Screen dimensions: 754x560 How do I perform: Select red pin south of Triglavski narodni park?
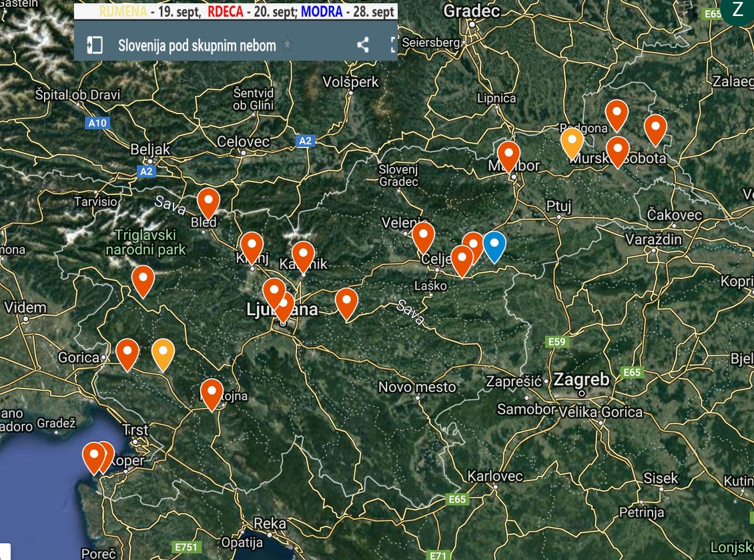pyautogui.click(x=143, y=279)
